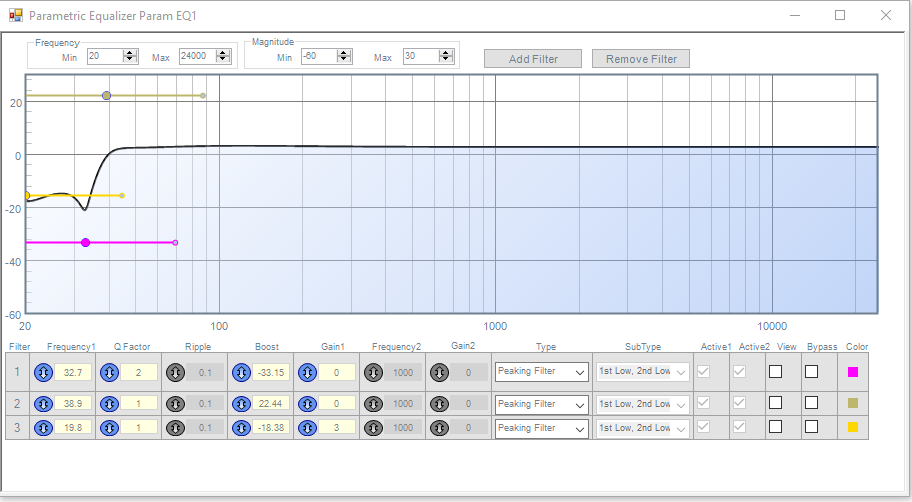This screenshot has width=912, height=502.
Task: Click Ripple adjust knob for filter 1
Action: [175, 372]
